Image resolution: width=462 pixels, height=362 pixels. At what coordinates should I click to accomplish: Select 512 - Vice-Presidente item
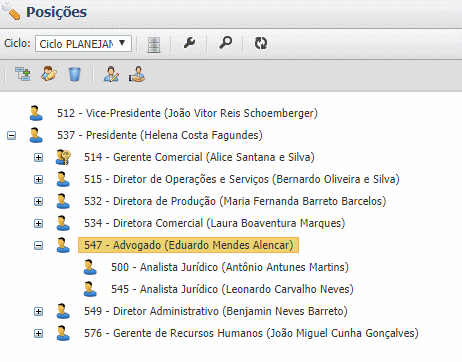(187, 113)
